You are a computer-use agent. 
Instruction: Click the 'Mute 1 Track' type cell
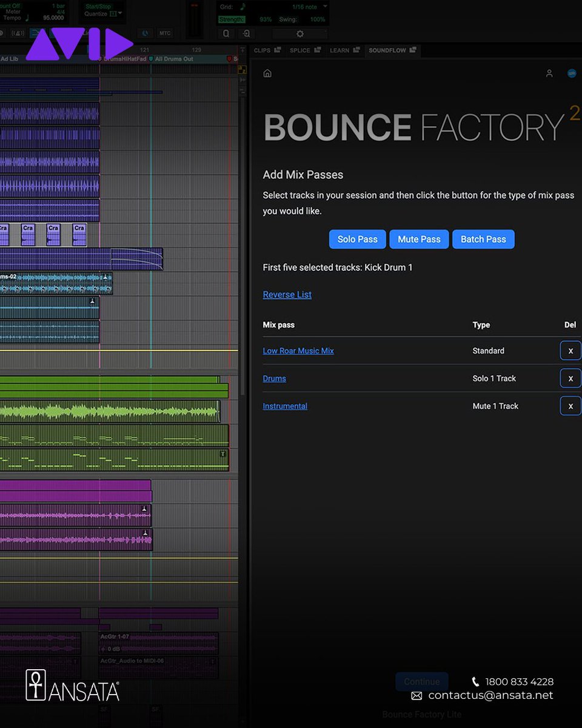(x=495, y=406)
